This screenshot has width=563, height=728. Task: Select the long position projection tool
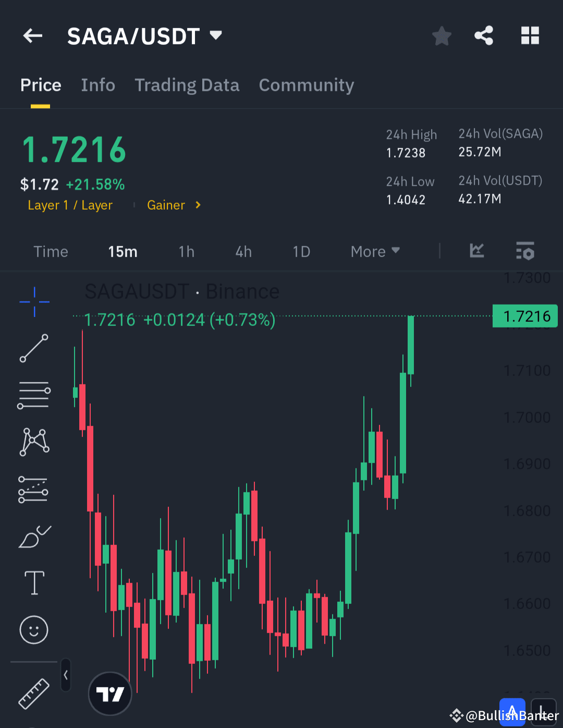pos(34,489)
